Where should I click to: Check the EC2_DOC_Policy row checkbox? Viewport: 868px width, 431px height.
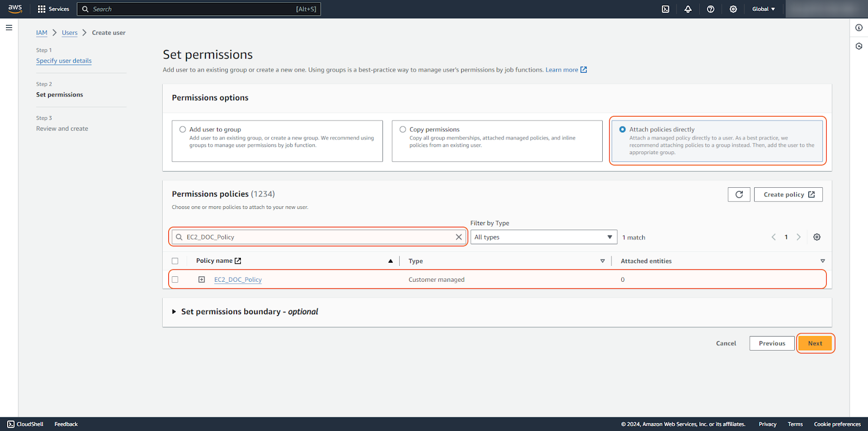tap(175, 280)
